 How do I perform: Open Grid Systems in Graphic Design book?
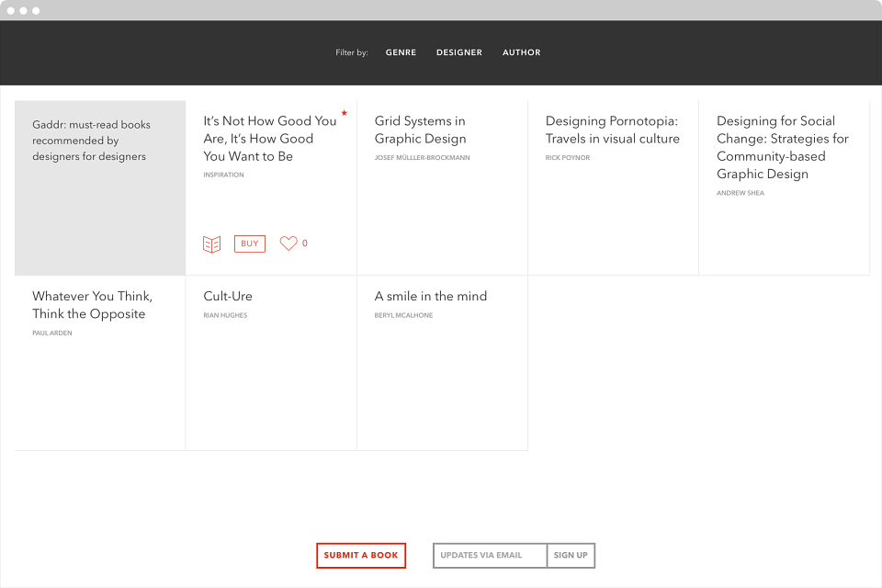442,188
